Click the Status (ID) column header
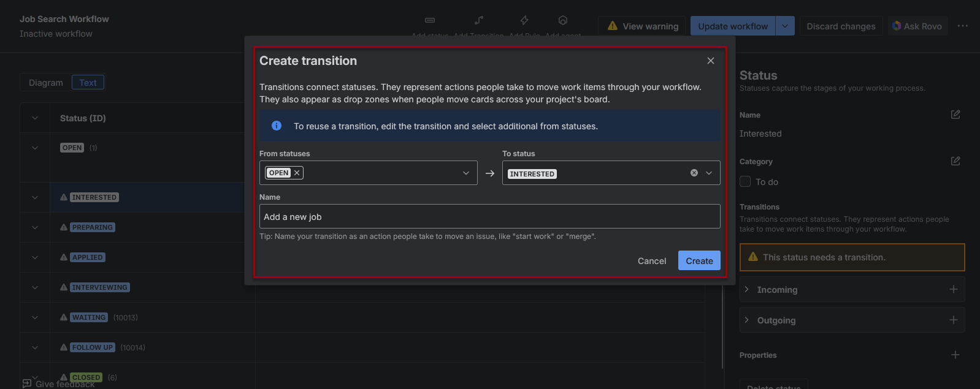The width and height of the screenshot is (980, 389). 83,118
